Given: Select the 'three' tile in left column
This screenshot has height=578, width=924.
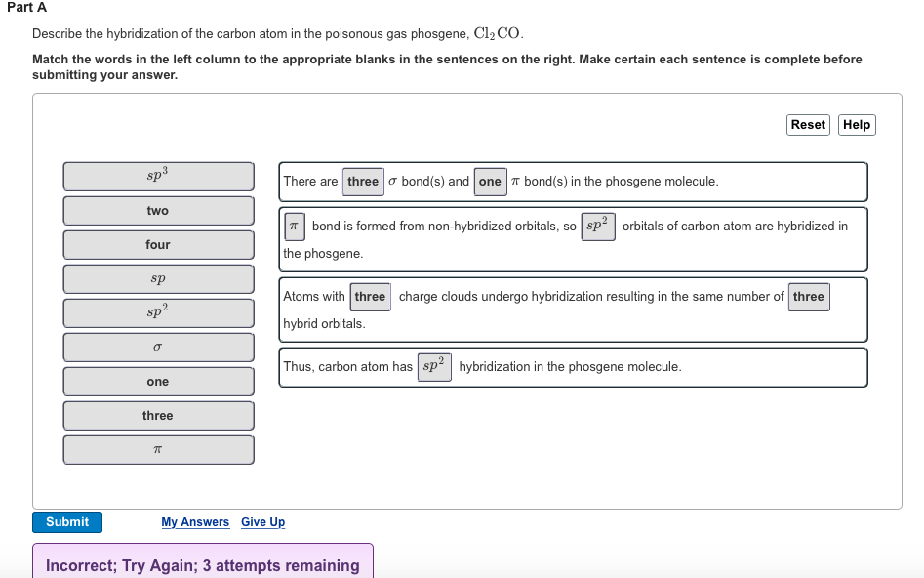Looking at the screenshot, I should [x=158, y=416].
